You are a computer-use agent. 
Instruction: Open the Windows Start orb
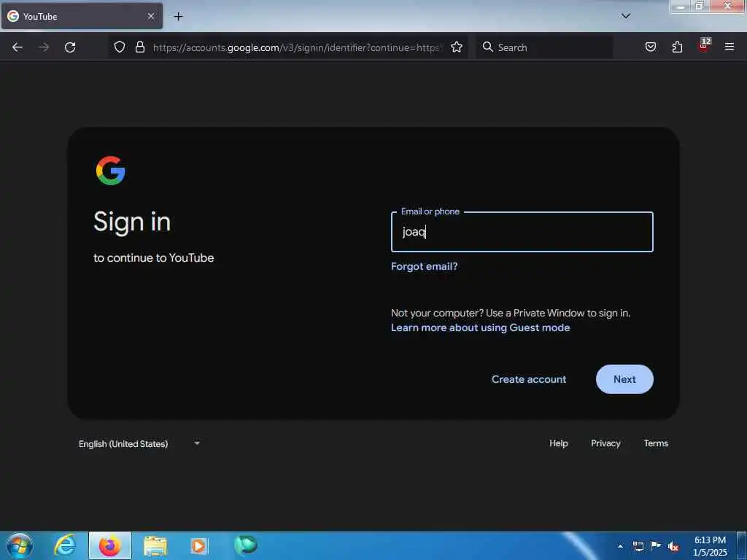tap(20, 545)
